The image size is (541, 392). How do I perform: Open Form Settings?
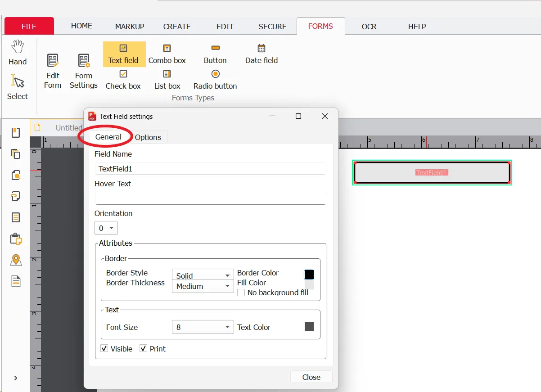[83, 71]
